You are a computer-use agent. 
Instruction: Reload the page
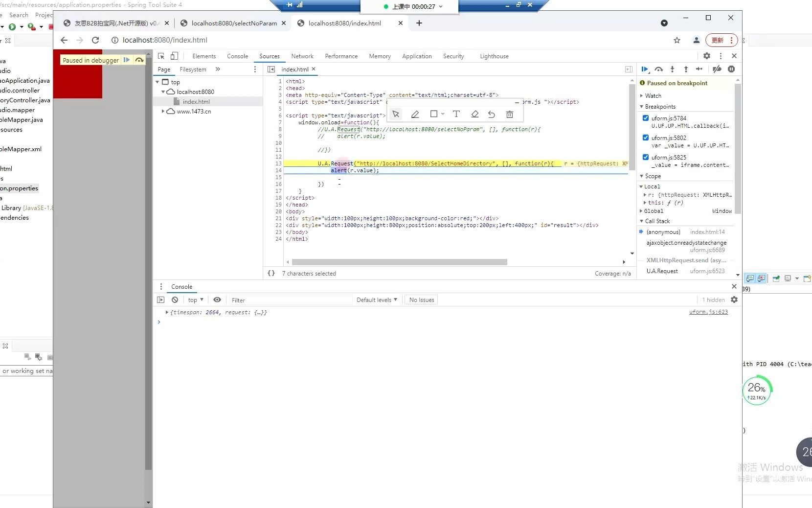pyautogui.click(x=95, y=40)
